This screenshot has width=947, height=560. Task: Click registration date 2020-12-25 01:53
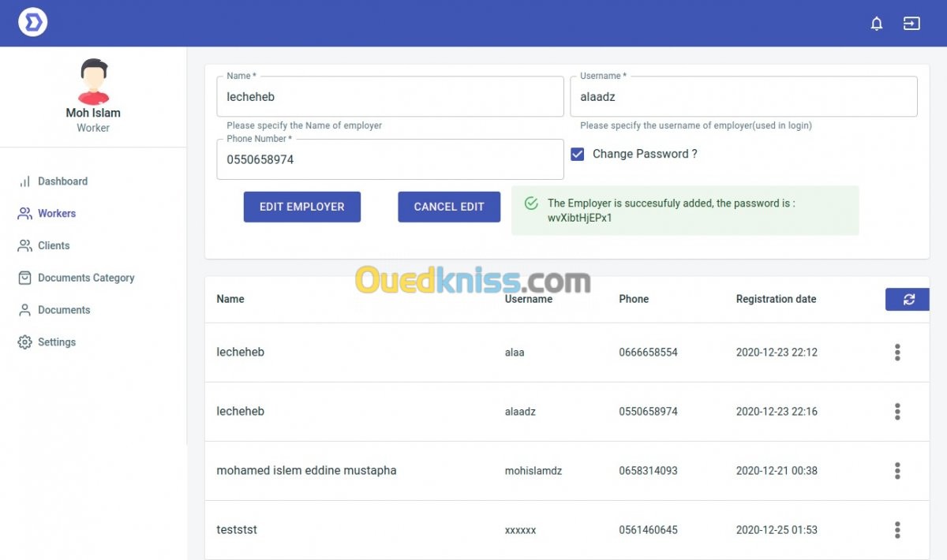click(x=777, y=530)
